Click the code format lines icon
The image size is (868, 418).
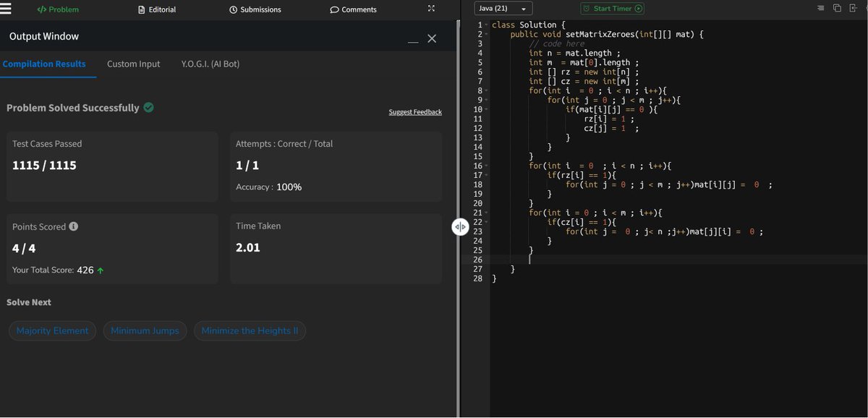click(820, 8)
